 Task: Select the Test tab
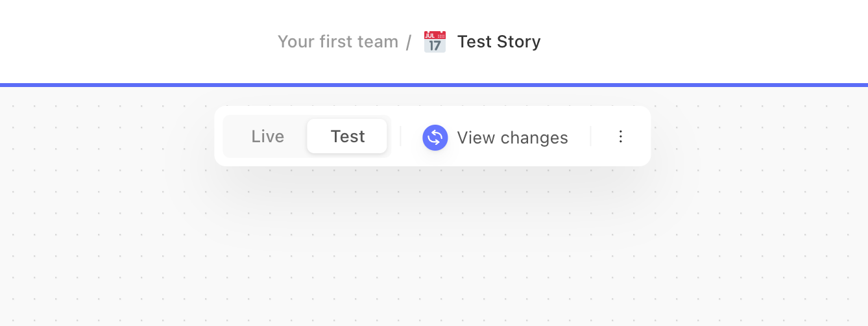pyautogui.click(x=347, y=136)
